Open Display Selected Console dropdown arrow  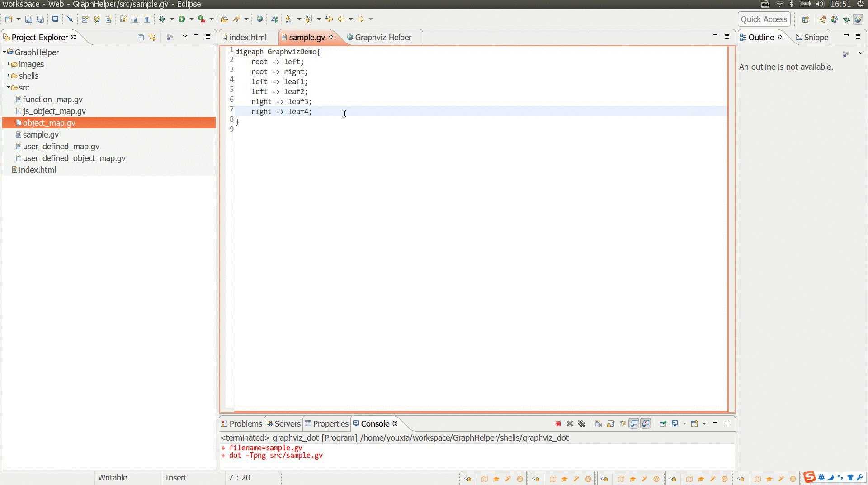coord(684,423)
